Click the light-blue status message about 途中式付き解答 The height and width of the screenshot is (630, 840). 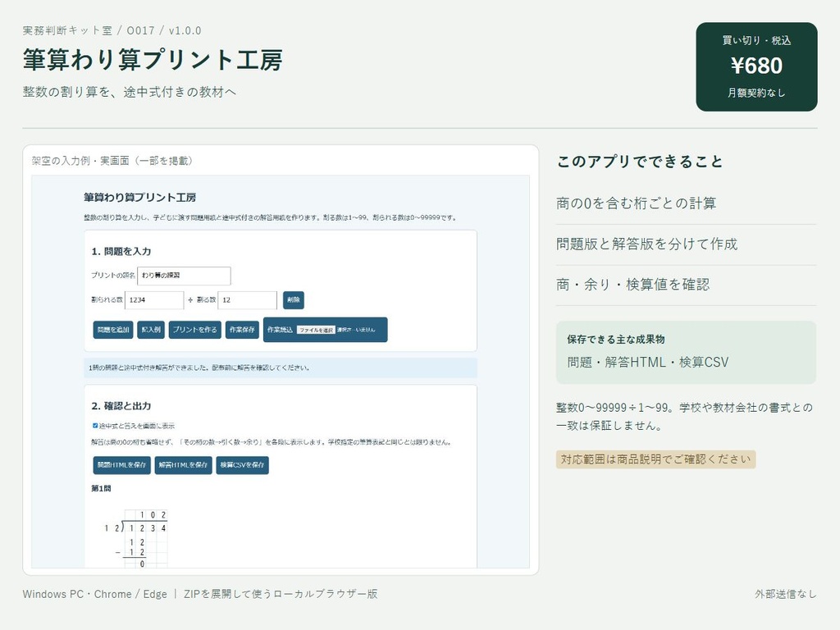click(281, 368)
